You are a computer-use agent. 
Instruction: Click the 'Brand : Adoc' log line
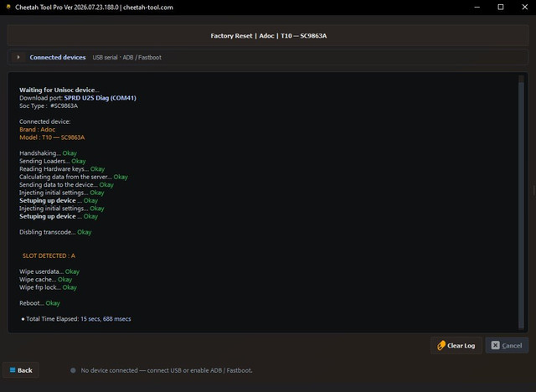37,130
